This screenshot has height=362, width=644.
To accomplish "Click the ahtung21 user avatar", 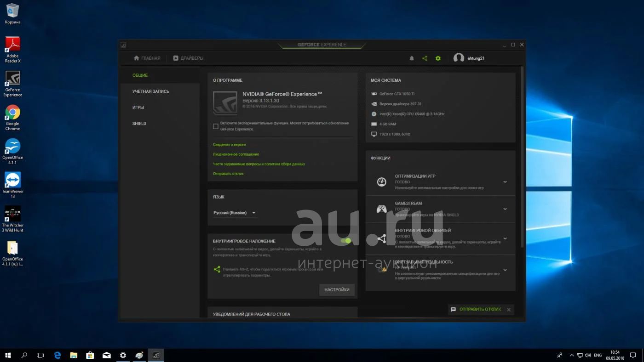I will [x=459, y=58].
